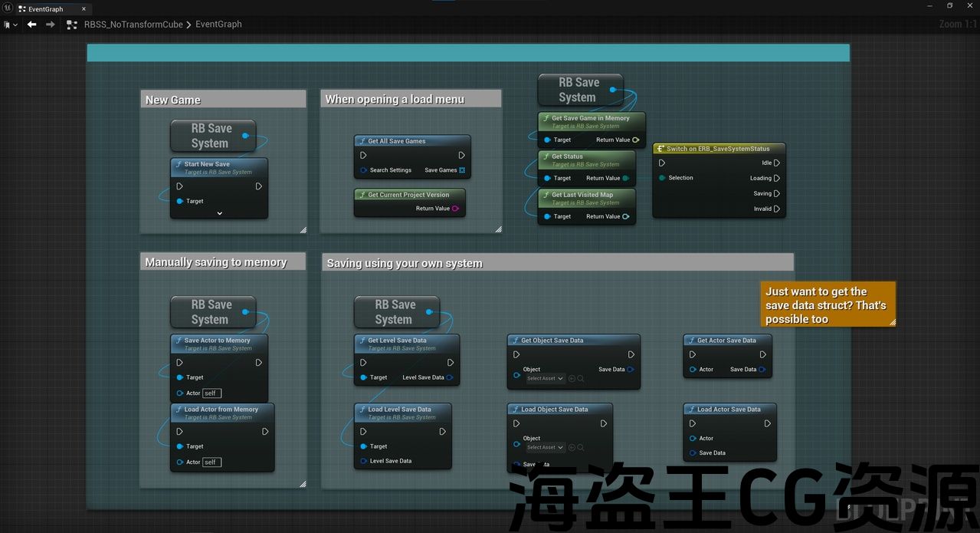
Task: Click the Save Games array output pin
Action: tap(462, 170)
